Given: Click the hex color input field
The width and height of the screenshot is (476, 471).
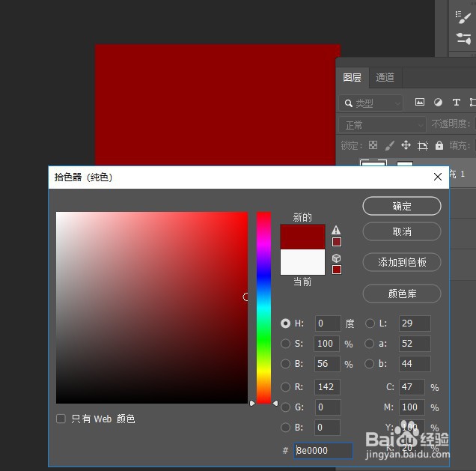Looking at the screenshot, I should [323, 451].
